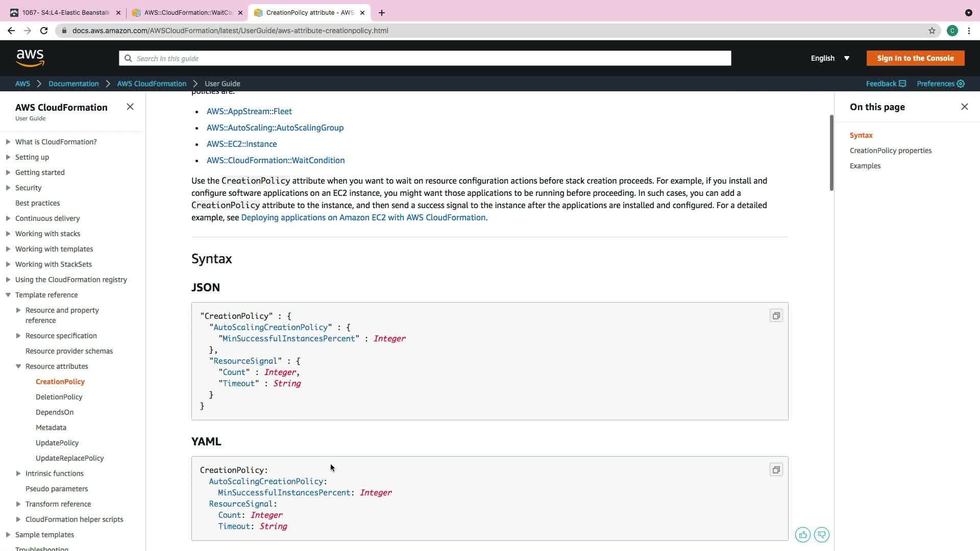Open the AWS::EC2::Instance link
Viewport: 980px width, 551px height.
point(241,144)
